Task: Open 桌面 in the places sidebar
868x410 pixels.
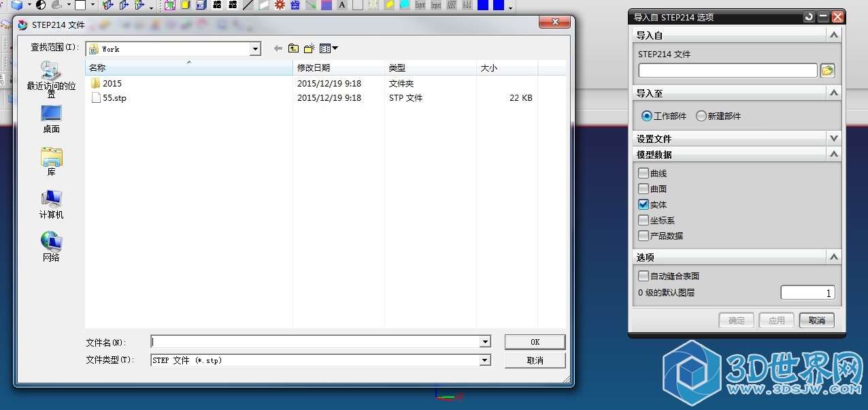Action: pos(51,119)
